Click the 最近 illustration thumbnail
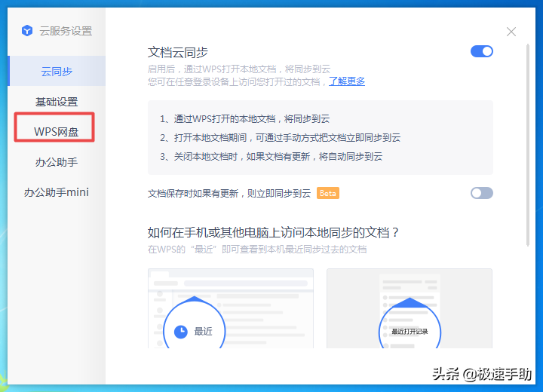543x392 pixels. click(231, 308)
